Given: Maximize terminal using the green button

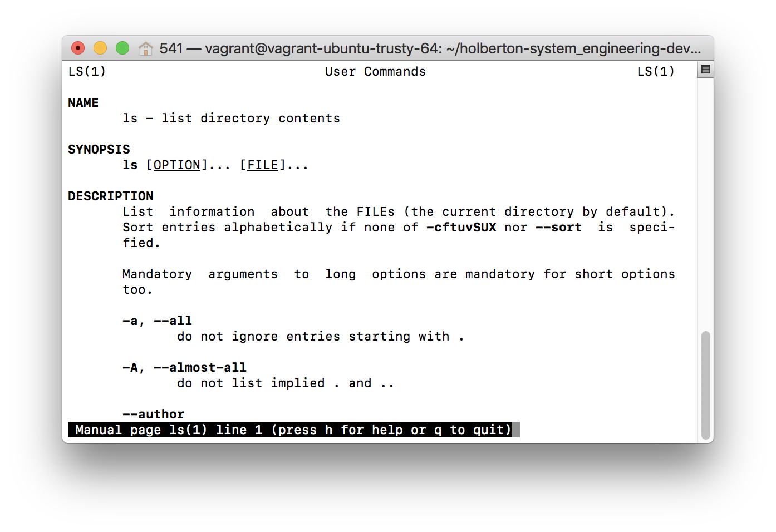Looking at the screenshot, I should (122, 48).
